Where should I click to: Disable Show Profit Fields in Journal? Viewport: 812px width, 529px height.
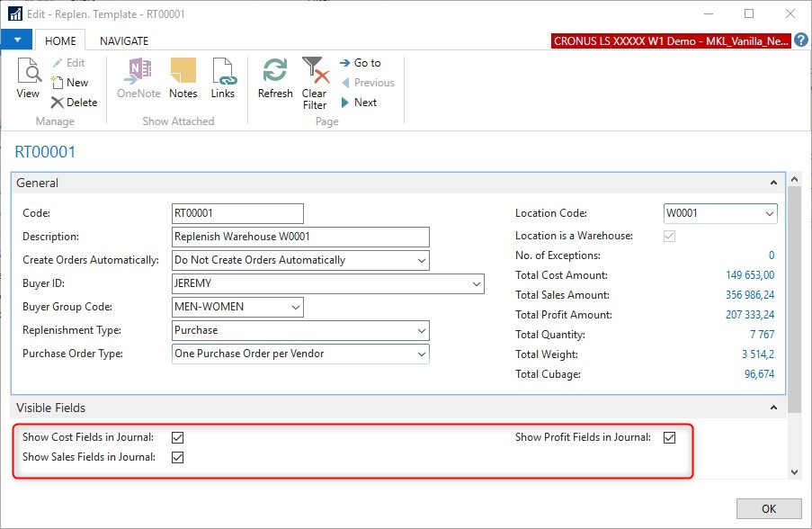pyautogui.click(x=669, y=438)
